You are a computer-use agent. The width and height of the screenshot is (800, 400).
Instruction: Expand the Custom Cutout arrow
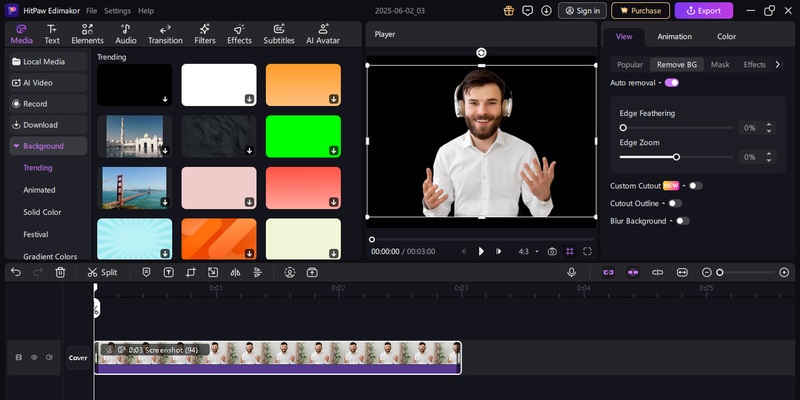coord(684,186)
